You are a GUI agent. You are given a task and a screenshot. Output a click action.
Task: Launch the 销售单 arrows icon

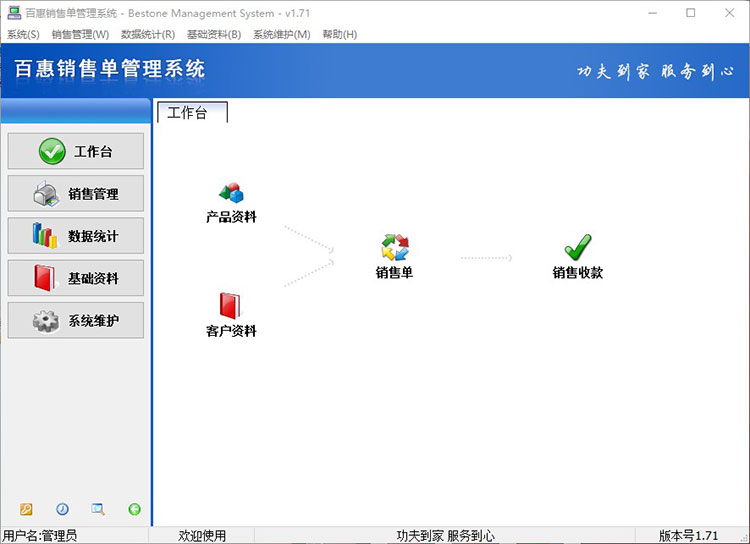(x=395, y=247)
